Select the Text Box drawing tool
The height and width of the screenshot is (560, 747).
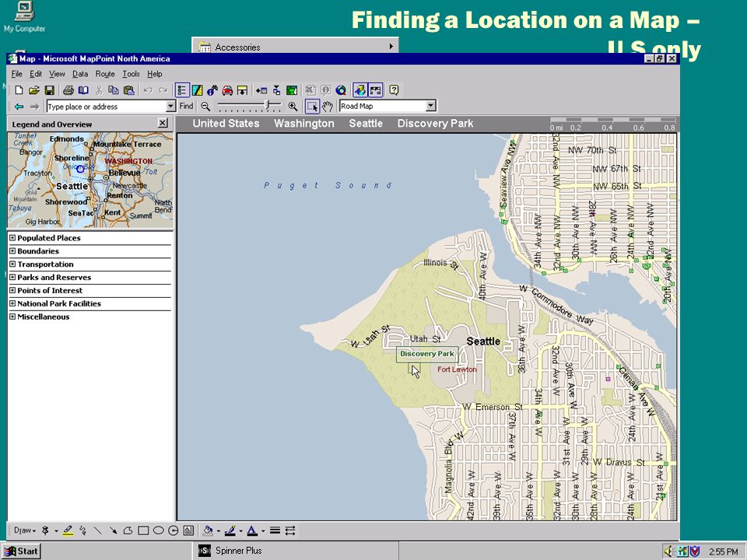pyautogui.click(x=188, y=530)
